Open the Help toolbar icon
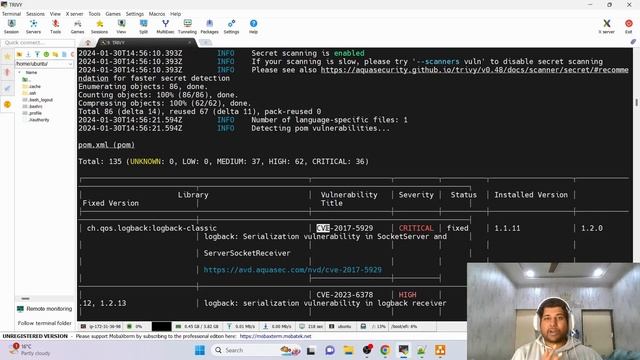Image resolution: width=640 pixels, height=360 pixels. (x=253, y=27)
